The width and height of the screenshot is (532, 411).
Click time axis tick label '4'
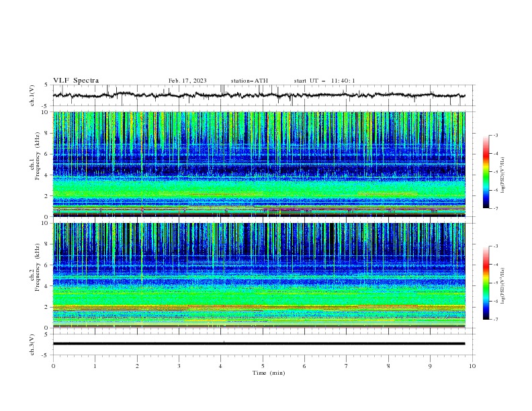[x=220, y=366]
